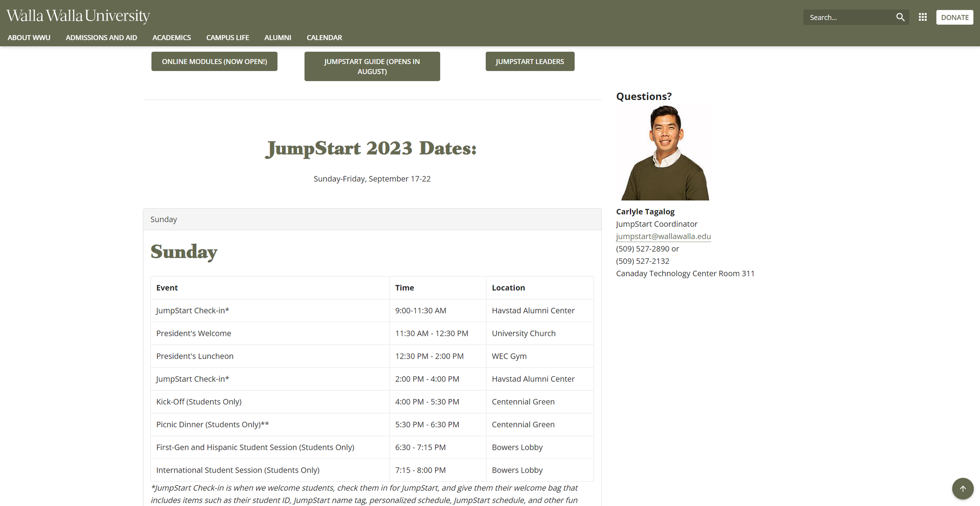Click the DONATE button
This screenshot has height=506, width=980.
(x=954, y=17)
